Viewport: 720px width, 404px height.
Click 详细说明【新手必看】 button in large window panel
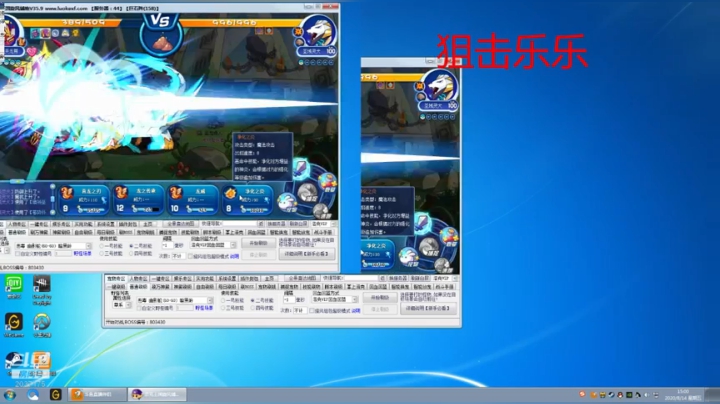307,254
